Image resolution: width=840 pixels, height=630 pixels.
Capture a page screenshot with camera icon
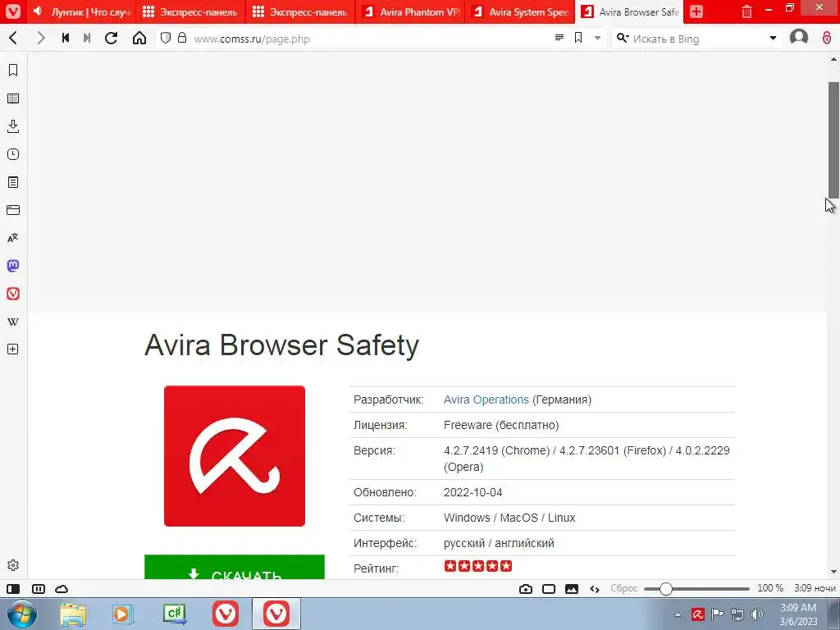526,589
